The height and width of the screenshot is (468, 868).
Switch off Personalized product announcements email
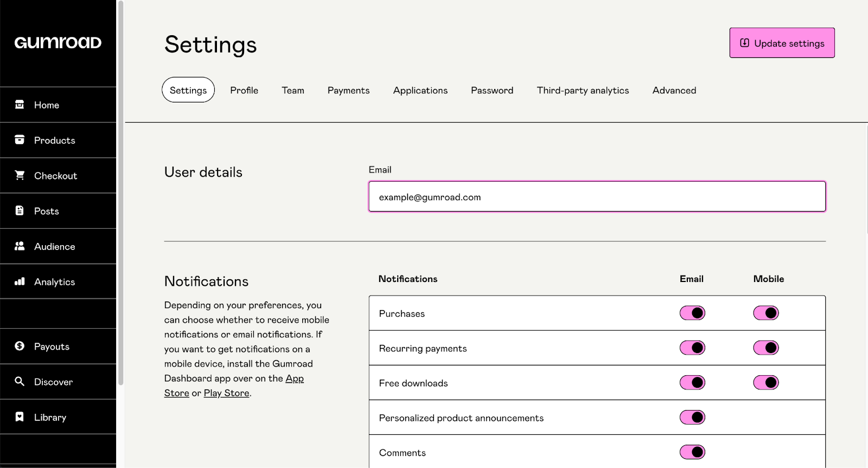click(x=692, y=417)
